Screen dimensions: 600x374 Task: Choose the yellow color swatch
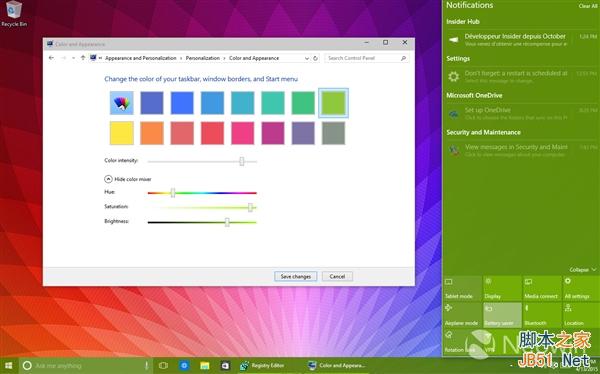pyautogui.click(x=122, y=133)
